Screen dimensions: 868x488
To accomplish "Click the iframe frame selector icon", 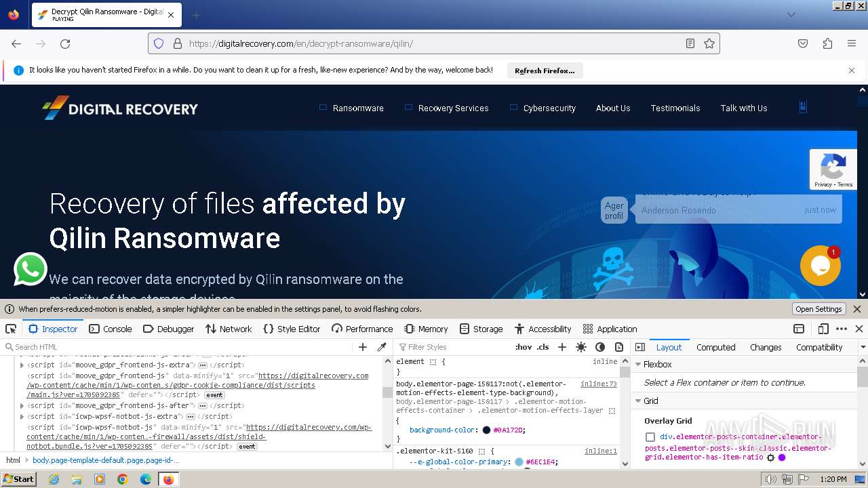I will (799, 329).
